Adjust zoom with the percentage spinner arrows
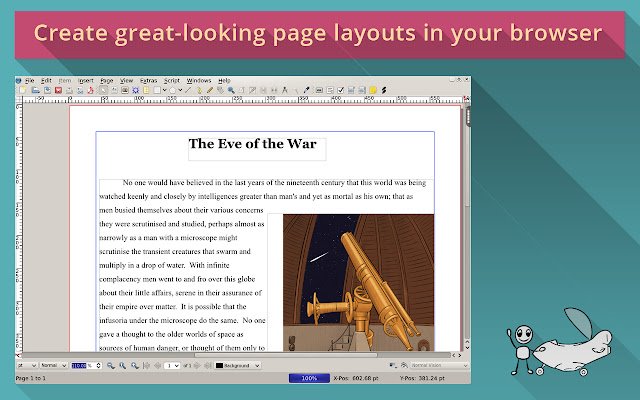 [98, 365]
